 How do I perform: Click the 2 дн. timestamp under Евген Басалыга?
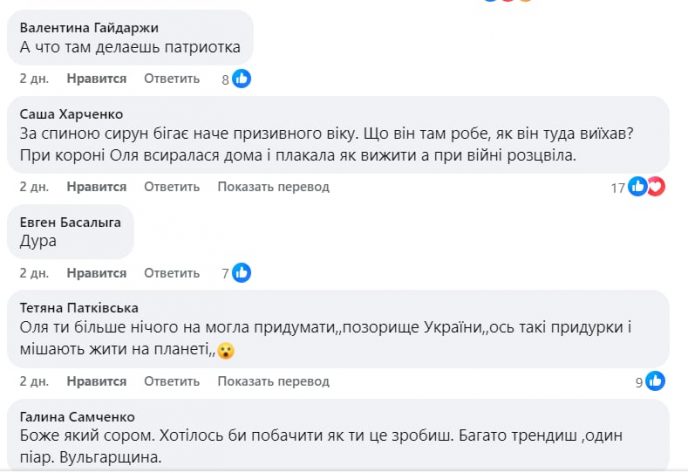tap(35, 273)
